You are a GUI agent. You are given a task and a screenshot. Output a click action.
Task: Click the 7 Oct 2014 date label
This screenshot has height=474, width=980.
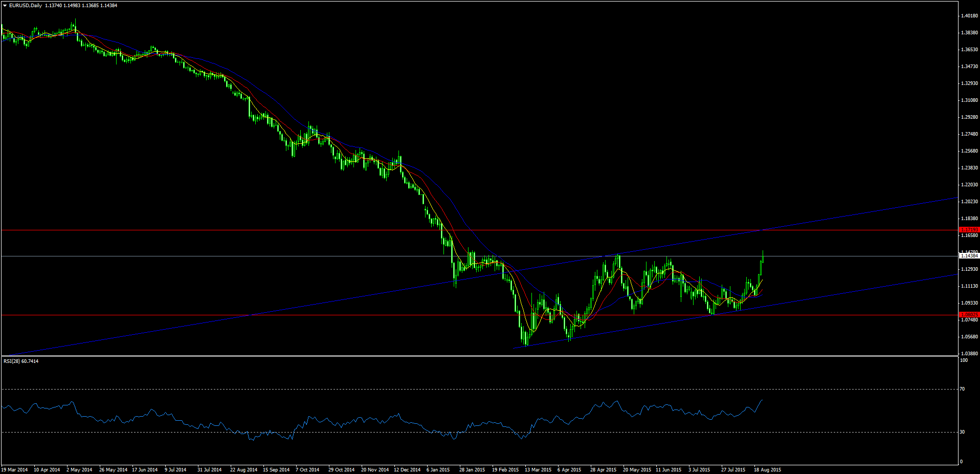[x=307, y=470]
